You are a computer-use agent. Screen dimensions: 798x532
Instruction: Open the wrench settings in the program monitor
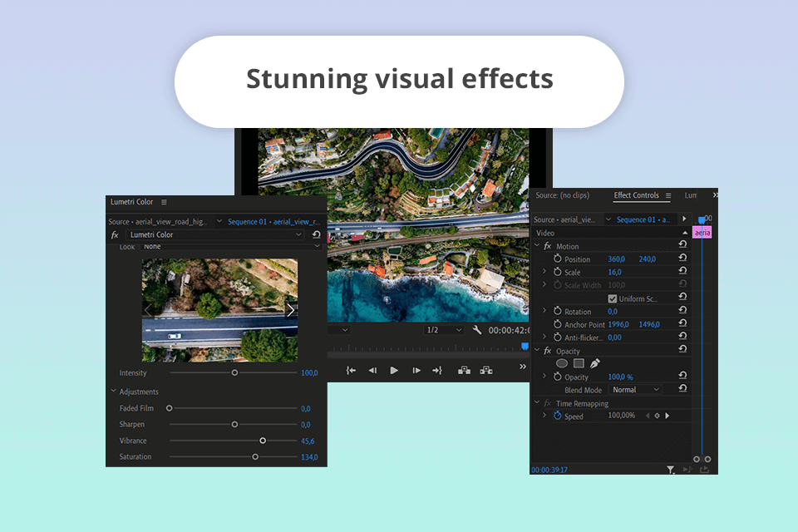(477, 330)
